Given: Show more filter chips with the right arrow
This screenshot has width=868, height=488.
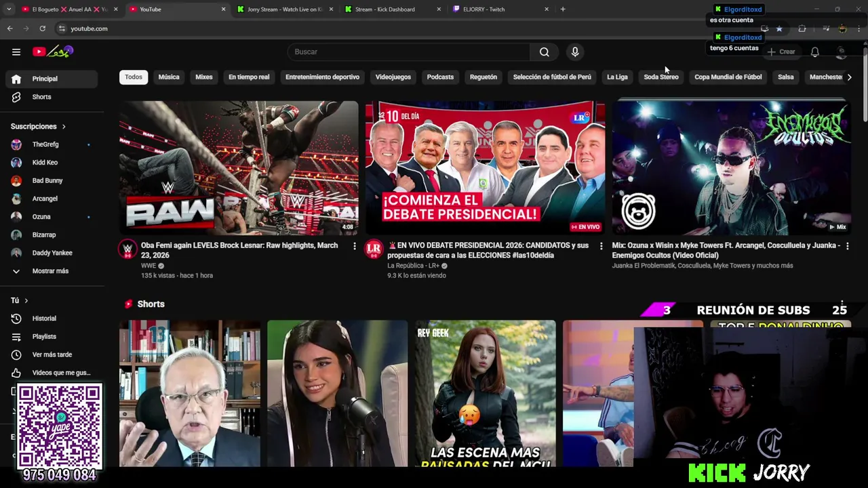Looking at the screenshot, I should pos(849,77).
